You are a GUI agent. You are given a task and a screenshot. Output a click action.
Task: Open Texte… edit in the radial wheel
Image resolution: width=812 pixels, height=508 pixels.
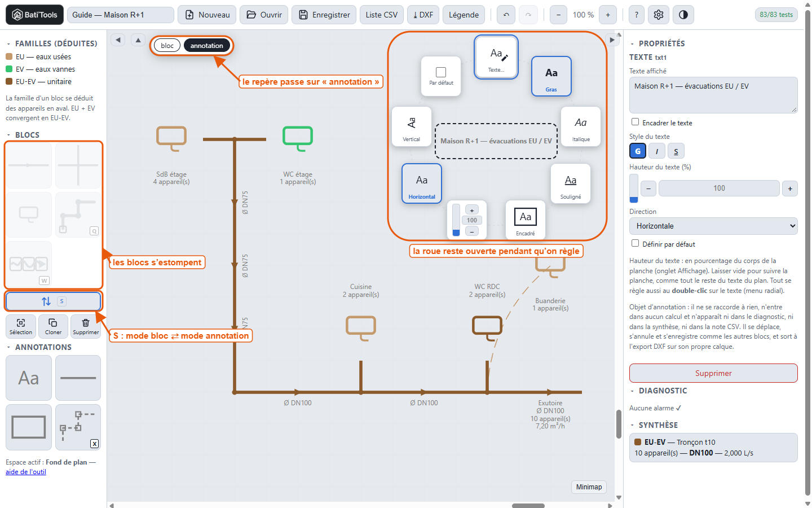click(x=496, y=57)
